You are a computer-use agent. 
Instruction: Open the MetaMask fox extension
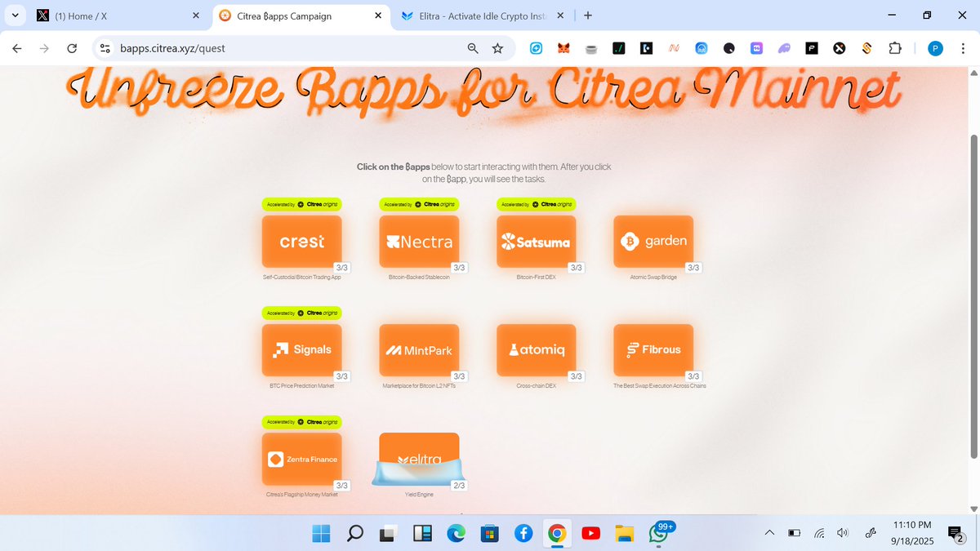tap(563, 49)
